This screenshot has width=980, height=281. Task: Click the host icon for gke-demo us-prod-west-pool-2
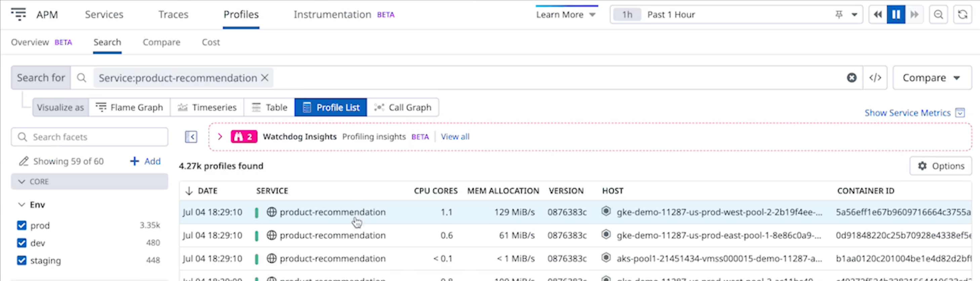606,211
